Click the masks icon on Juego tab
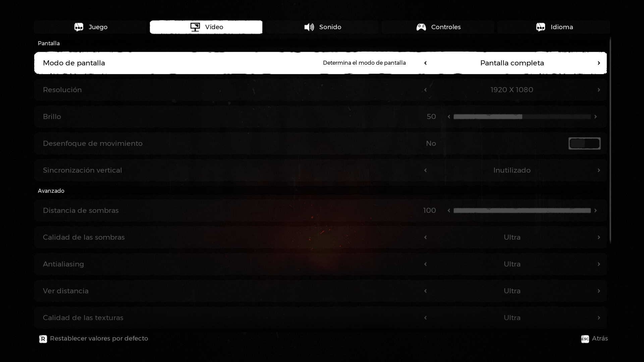The width and height of the screenshot is (644, 362). click(79, 27)
